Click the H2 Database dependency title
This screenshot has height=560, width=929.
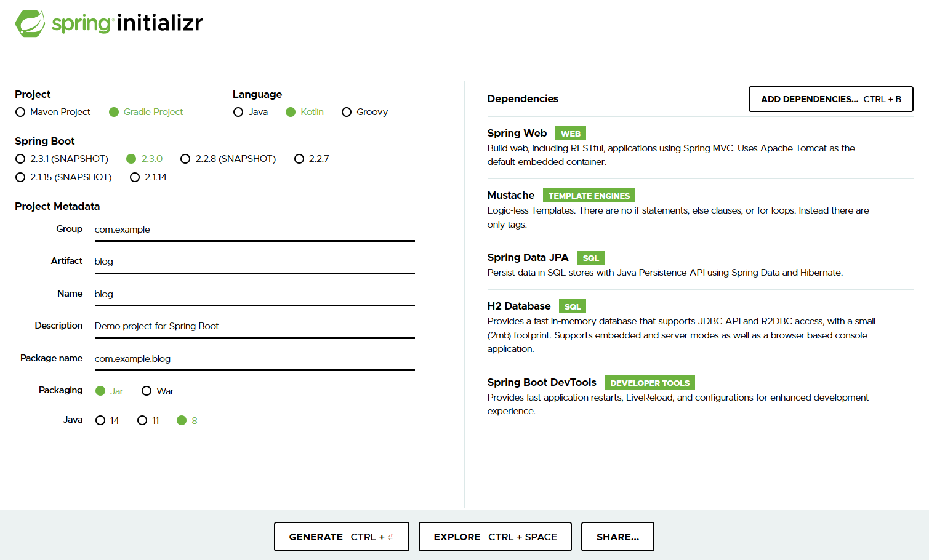(x=519, y=306)
